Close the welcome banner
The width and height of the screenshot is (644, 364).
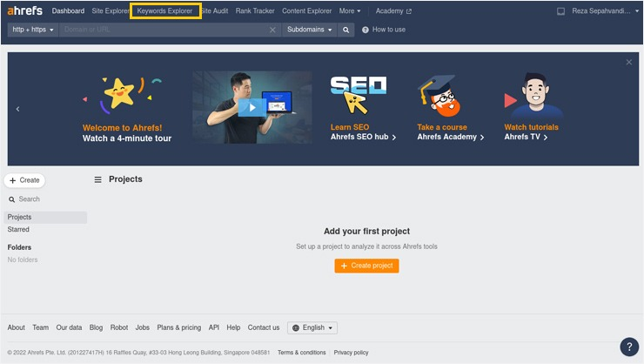point(629,62)
